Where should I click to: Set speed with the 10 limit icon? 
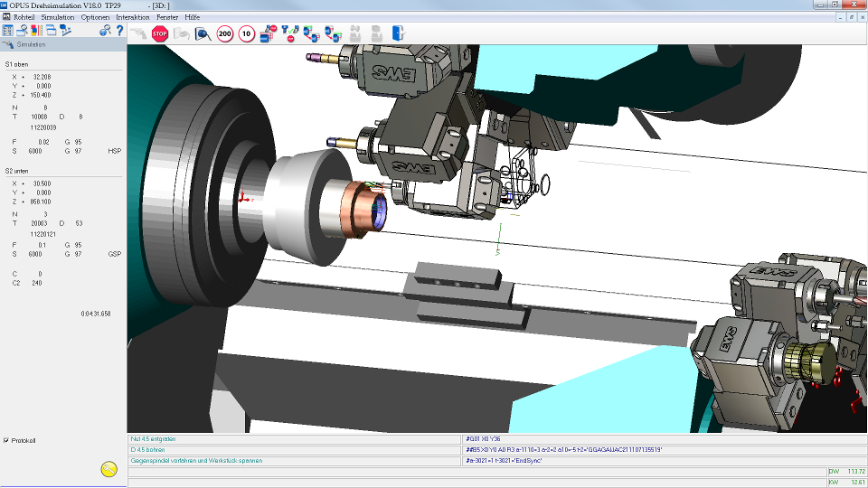[246, 33]
